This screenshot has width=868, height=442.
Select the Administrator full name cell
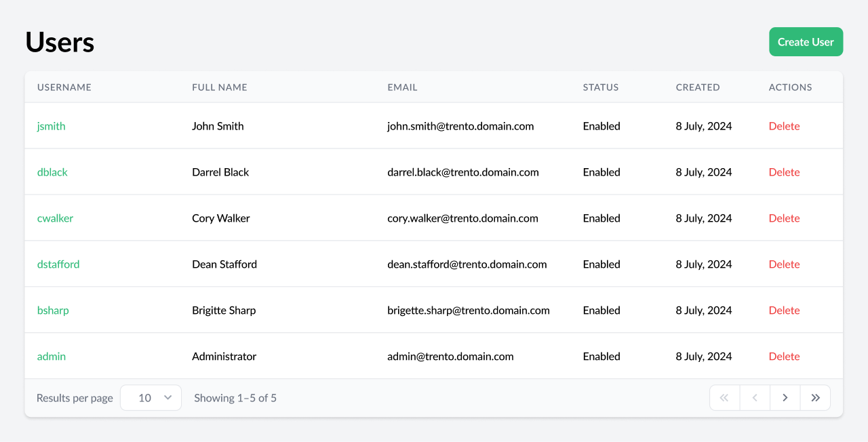pyautogui.click(x=224, y=357)
